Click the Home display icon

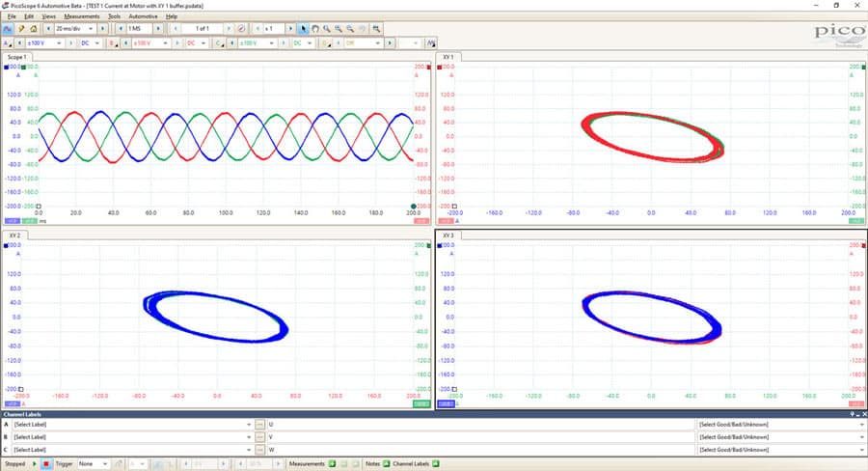coord(33,28)
